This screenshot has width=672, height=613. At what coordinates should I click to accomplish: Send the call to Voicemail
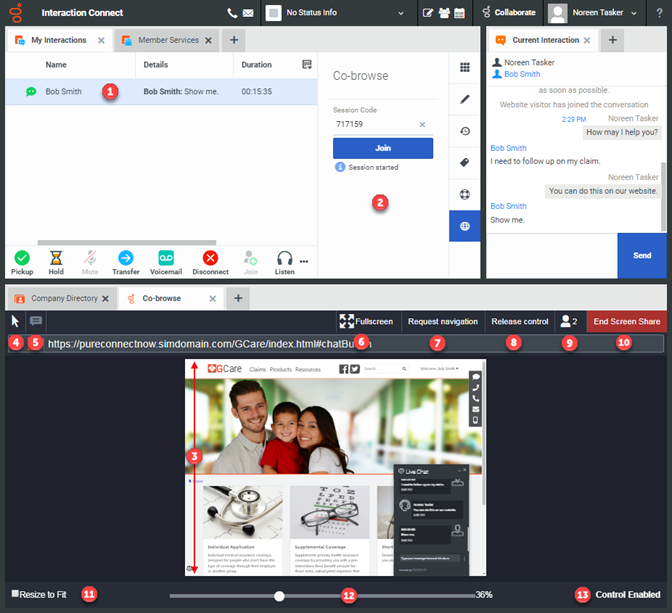[166, 257]
